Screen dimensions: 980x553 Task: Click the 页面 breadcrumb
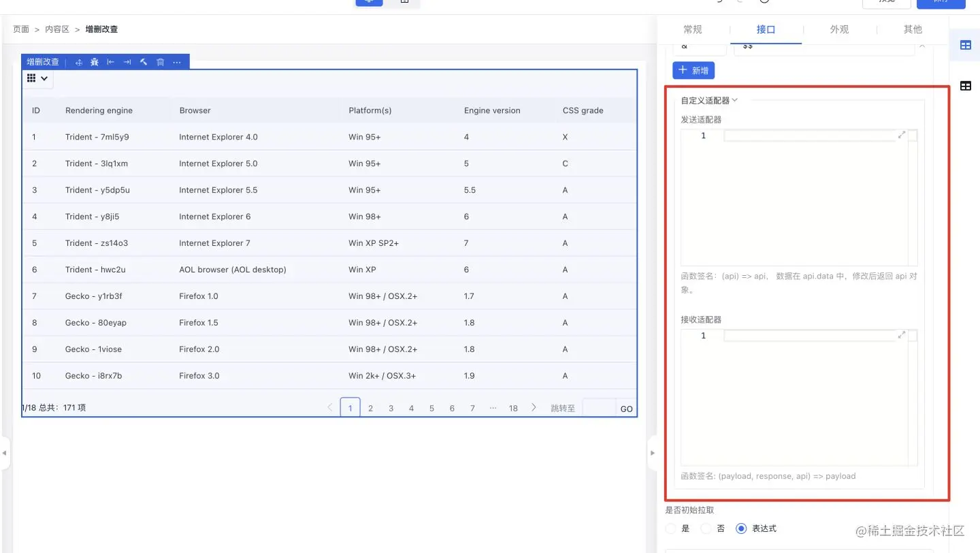click(21, 29)
